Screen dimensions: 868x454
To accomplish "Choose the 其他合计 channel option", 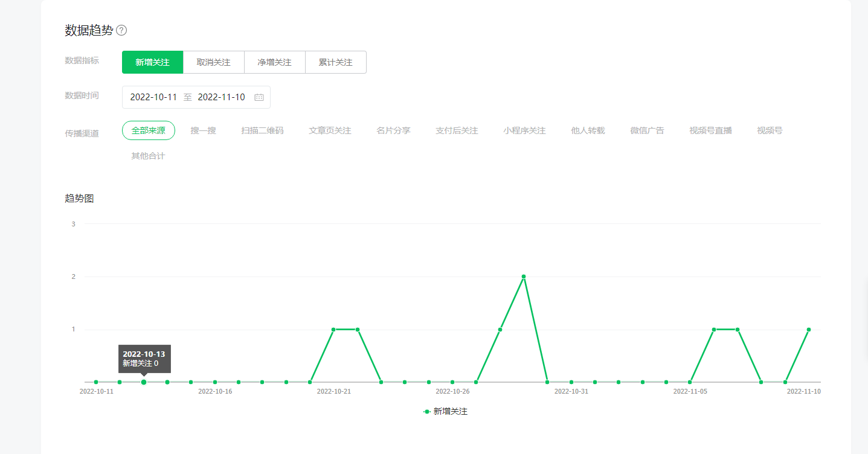I will coord(148,156).
